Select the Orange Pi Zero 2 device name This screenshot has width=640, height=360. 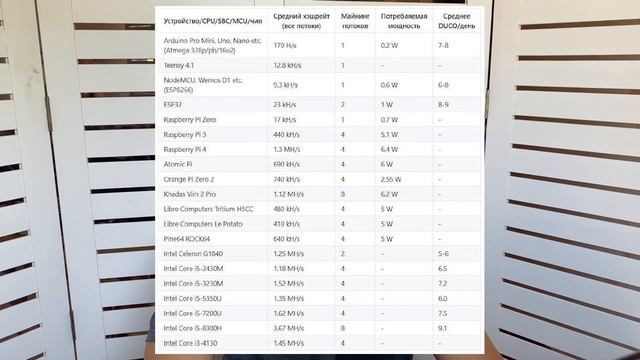tap(189, 179)
